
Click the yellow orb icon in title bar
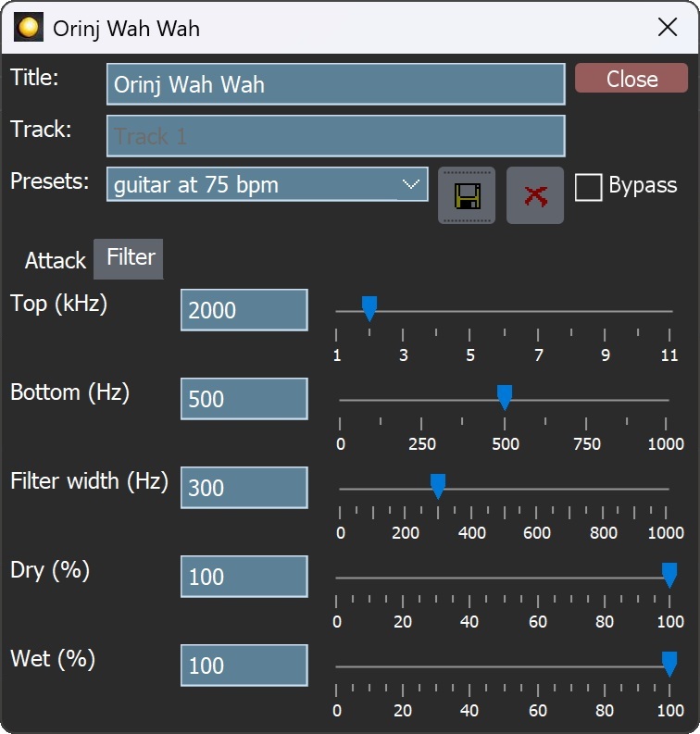point(30,28)
